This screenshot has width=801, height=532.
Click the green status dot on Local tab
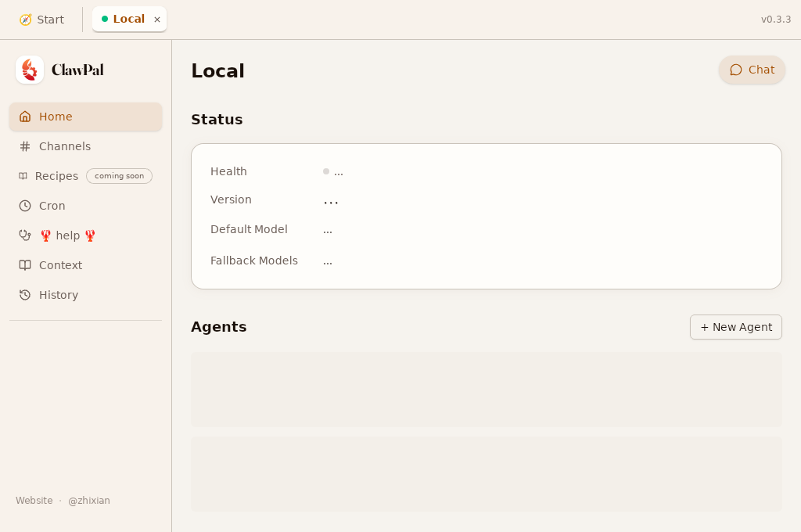pyautogui.click(x=105, y=19)
